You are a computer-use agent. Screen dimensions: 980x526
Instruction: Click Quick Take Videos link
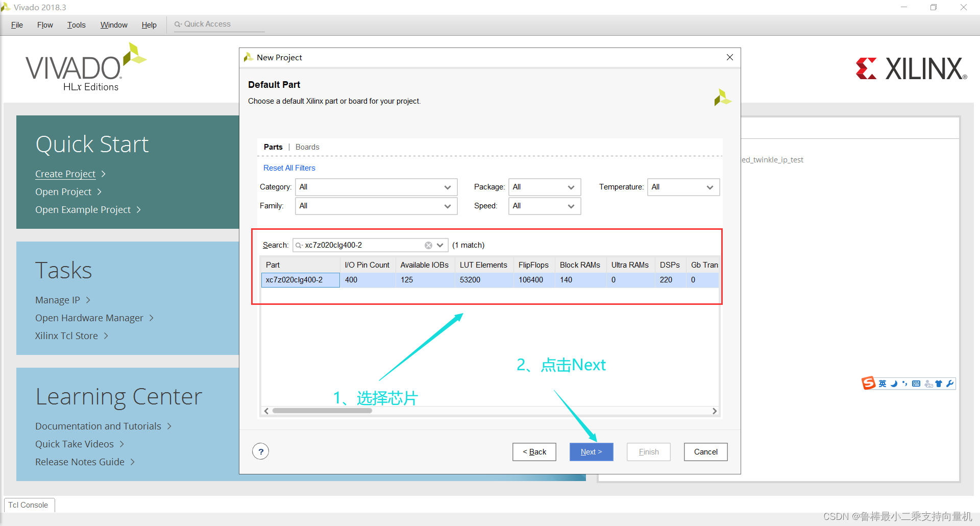75,444
